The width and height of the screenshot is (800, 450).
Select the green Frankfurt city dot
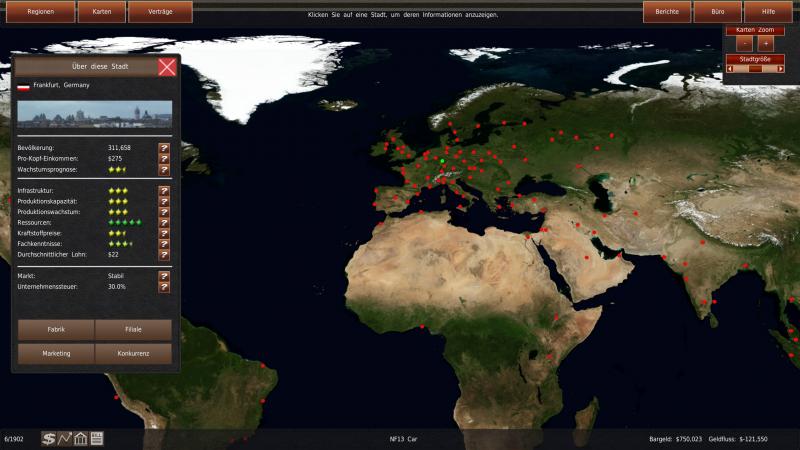coord(441,160)
